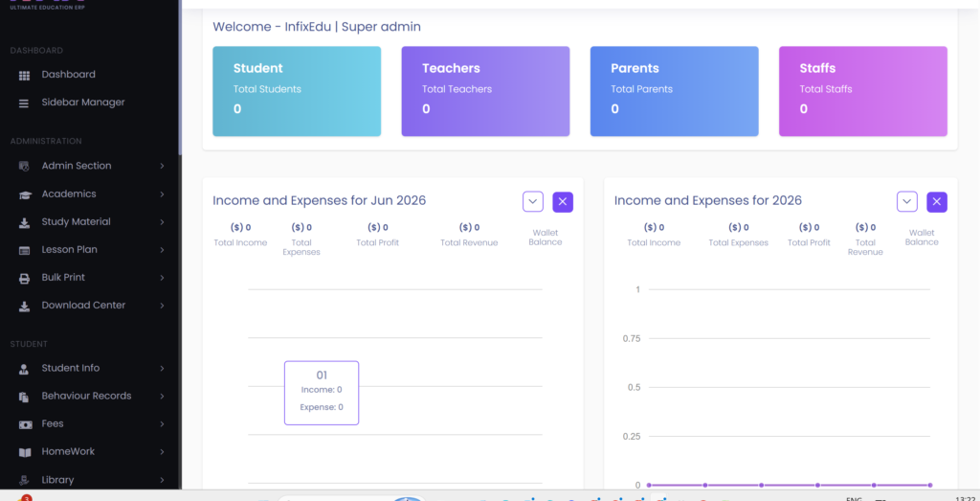Viewport: 980px width, 501px height.
Task: Click the ADMINISTRATION section header
Action: (46, 142)
